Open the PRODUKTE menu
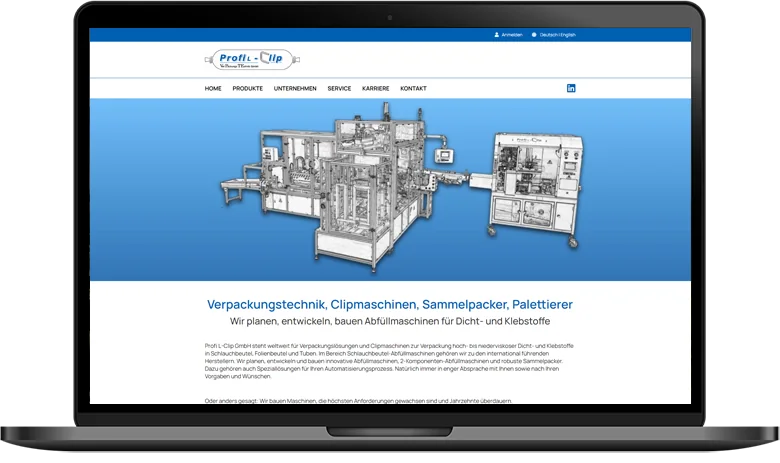 [248, 89]
